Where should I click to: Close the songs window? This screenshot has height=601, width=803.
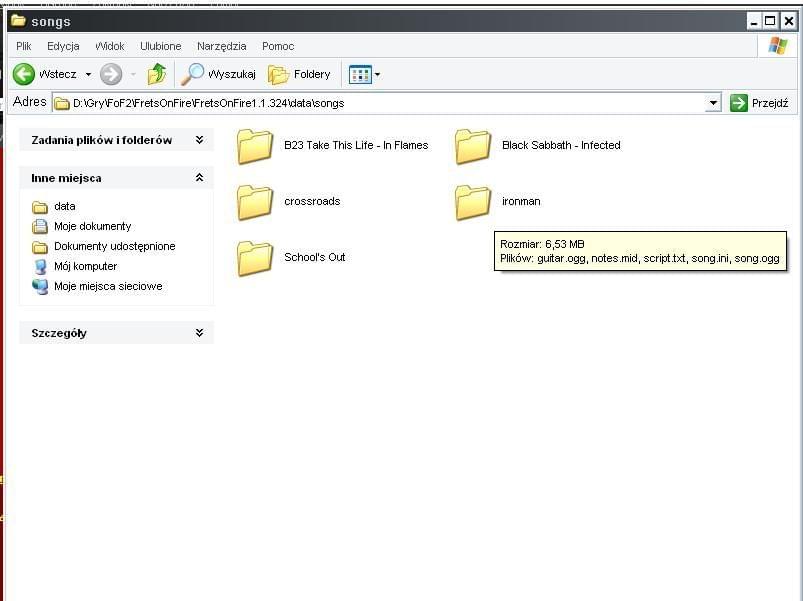[x=789, y=21]
